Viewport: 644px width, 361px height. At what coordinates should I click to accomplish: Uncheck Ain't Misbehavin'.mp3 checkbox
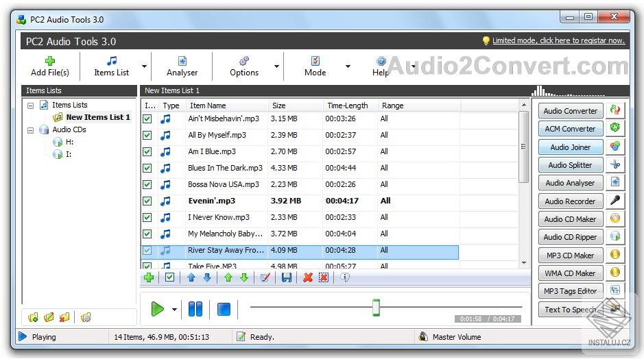147,119
